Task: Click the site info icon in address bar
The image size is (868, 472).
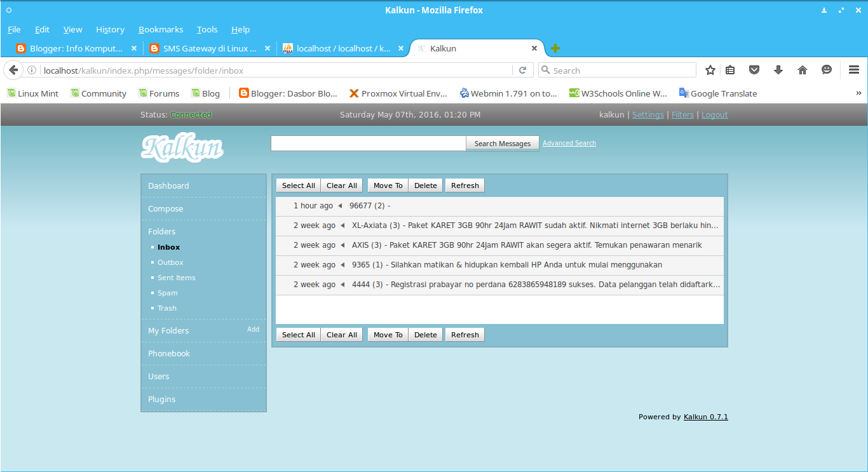Action: coord(31,71)
